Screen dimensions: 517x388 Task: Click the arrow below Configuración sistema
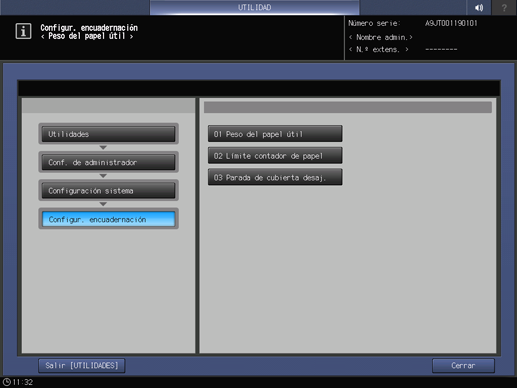tap(103, 204)
